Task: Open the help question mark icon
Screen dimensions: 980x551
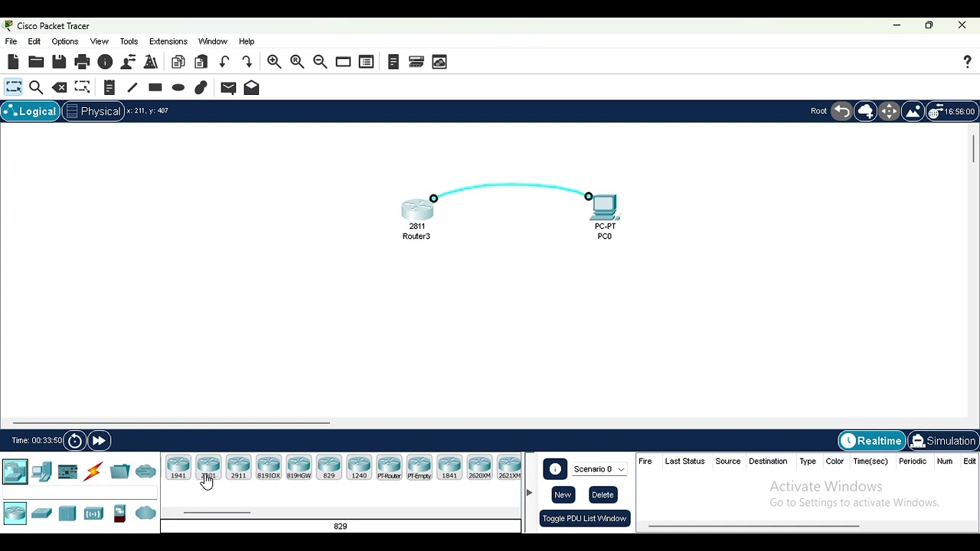Action: pos(968,62)
